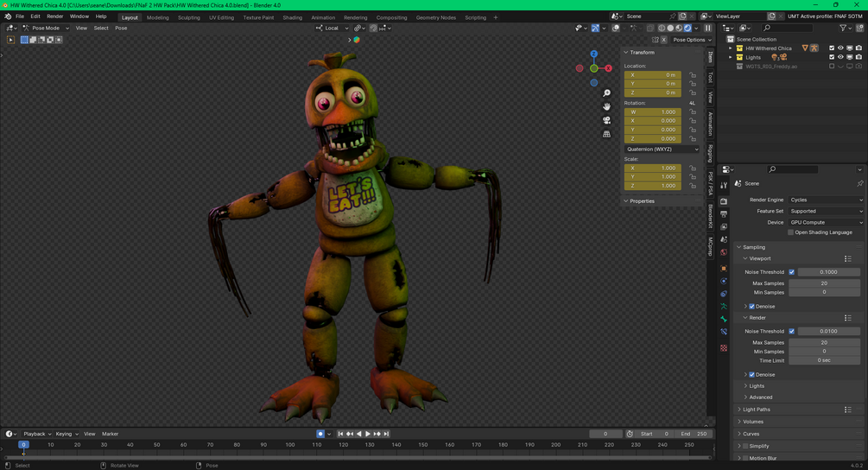
Task: Disable Lights collection in renders camera icon
Action: click(858, 57)
